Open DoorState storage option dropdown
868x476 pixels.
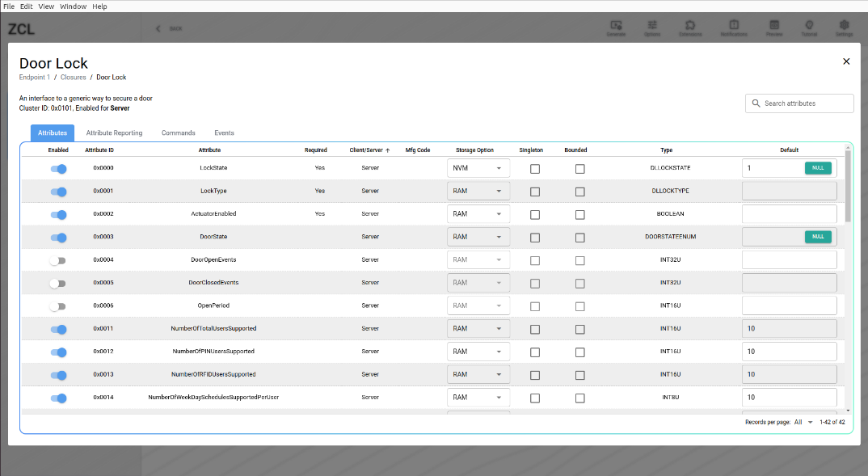tap(478, 237)
